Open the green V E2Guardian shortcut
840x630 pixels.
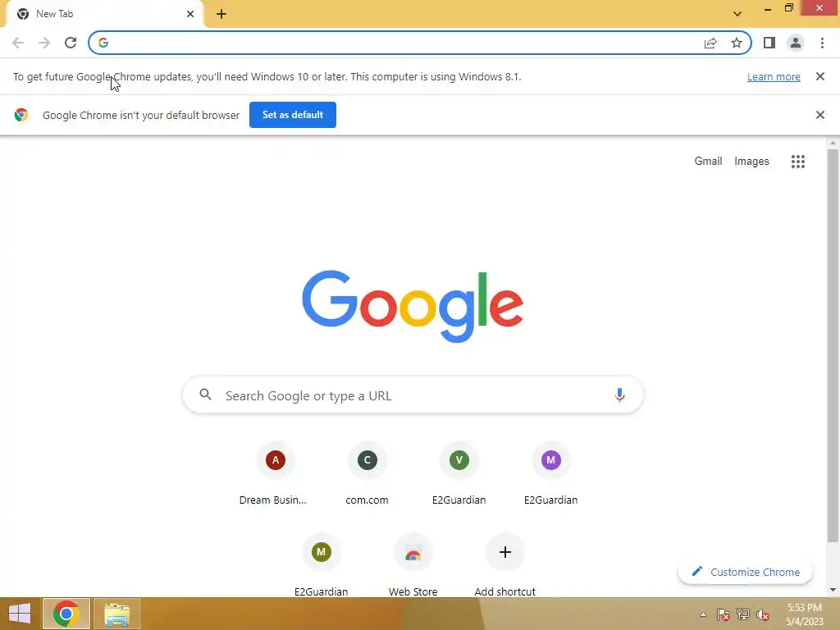tap(459, 474)
